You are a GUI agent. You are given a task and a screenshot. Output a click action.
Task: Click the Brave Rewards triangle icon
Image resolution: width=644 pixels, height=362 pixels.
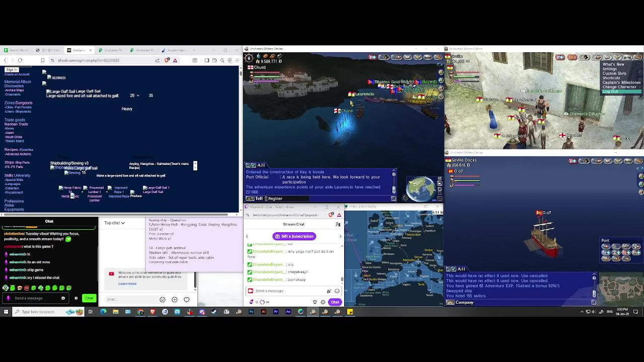point(175,60)
